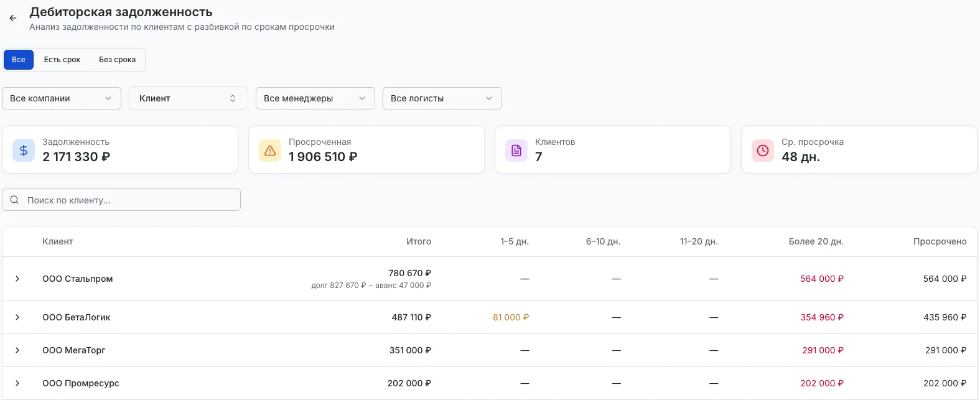
Task: Click the 11–20 дн. column header
Action: [x=699, y=241]
